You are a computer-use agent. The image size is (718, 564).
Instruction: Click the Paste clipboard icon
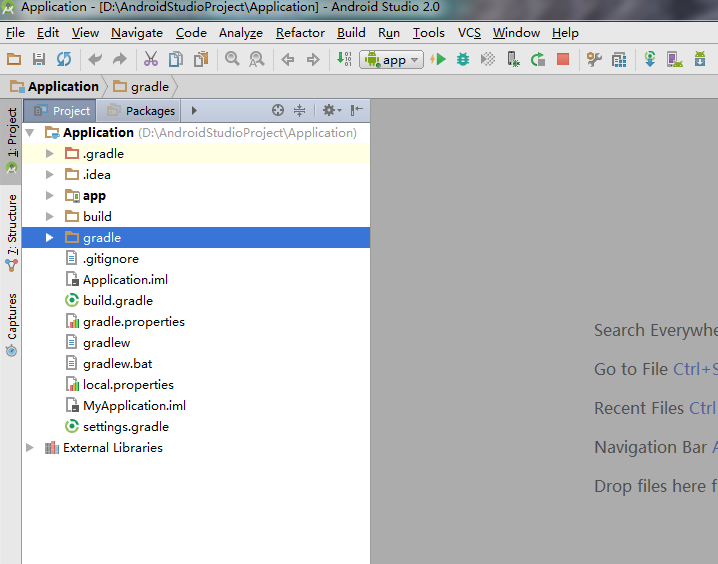tap(201, 59)
